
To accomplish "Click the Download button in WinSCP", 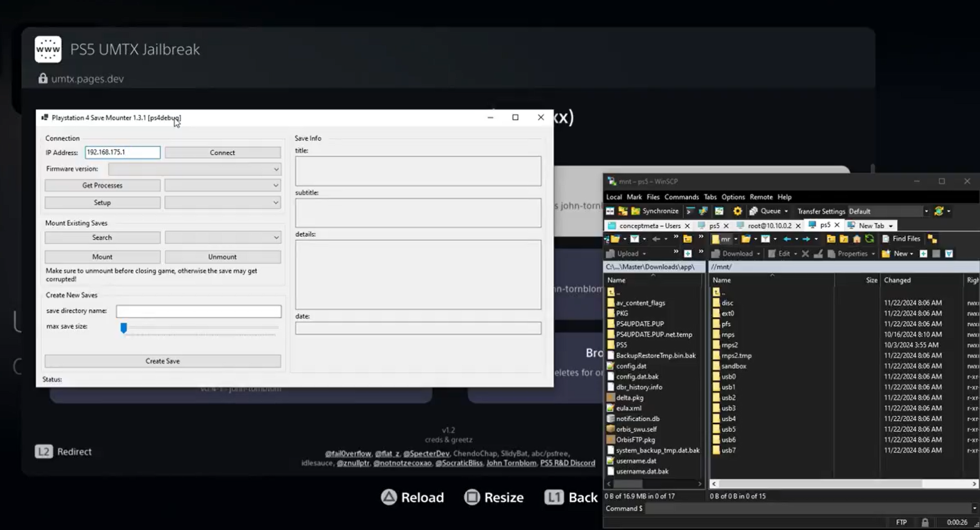I will coord(733,253).
